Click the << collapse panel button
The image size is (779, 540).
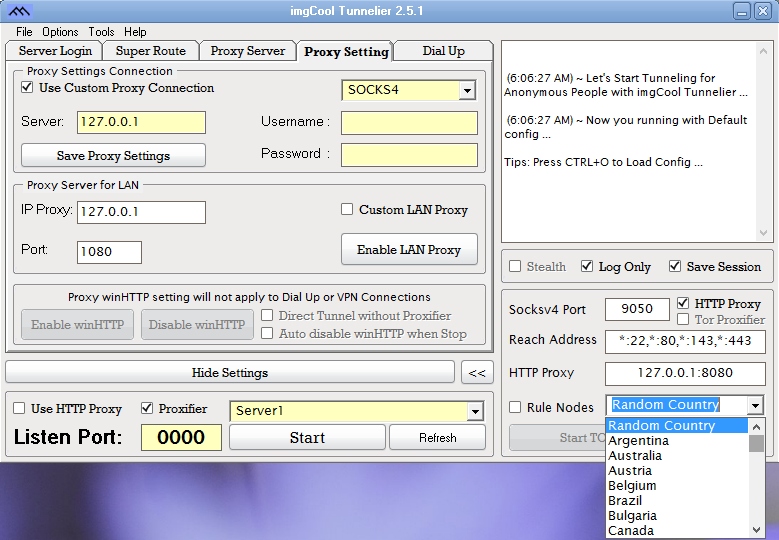(477, 373)
